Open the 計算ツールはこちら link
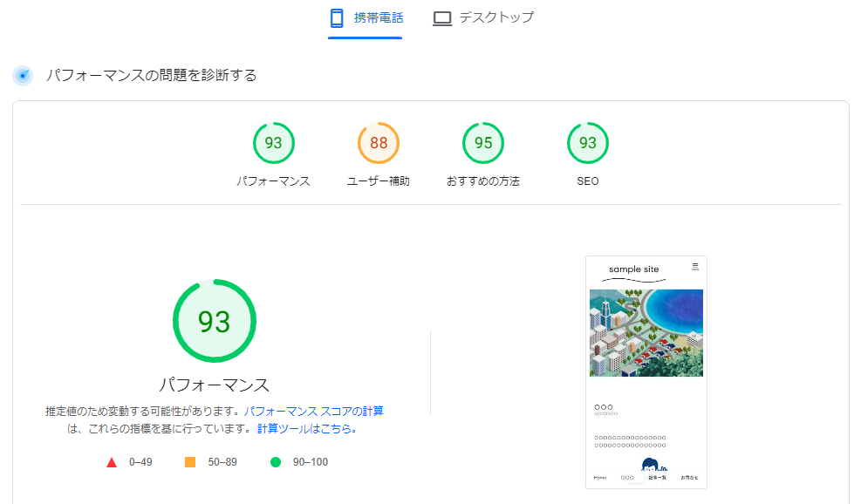The width and height of the screenshot is (861, 504). pos(307,429)
